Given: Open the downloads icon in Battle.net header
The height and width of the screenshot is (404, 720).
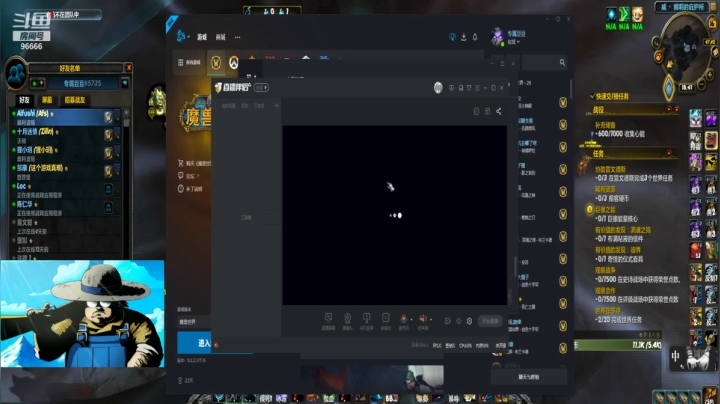Looking at the screenshot, I should pyautogui.click(x=464, y=37).
